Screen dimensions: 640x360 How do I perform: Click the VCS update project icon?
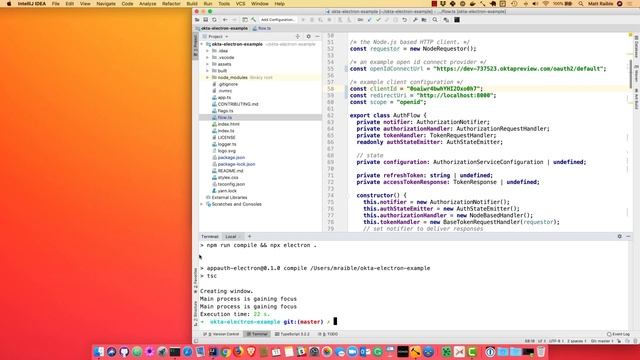tap(369, 20)
